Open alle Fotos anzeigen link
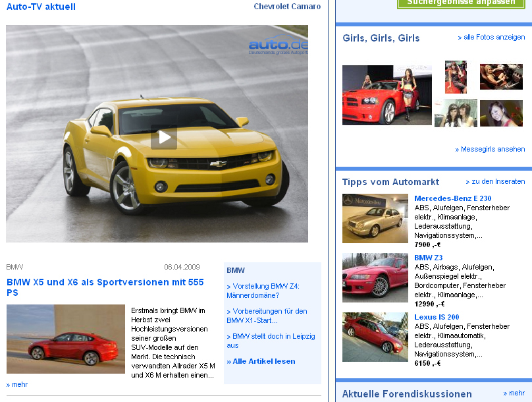Screen dimensions: 532x402 (x=491, y=37)
